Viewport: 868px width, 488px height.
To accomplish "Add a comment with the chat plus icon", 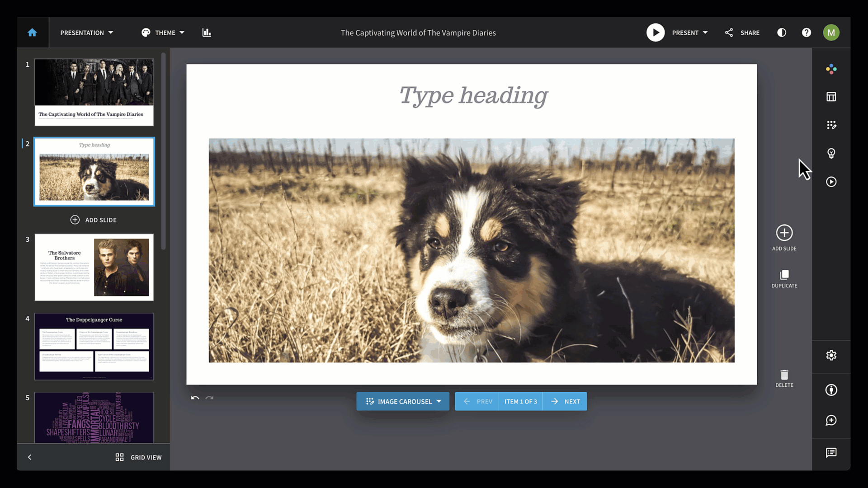I will pos(831,420).
